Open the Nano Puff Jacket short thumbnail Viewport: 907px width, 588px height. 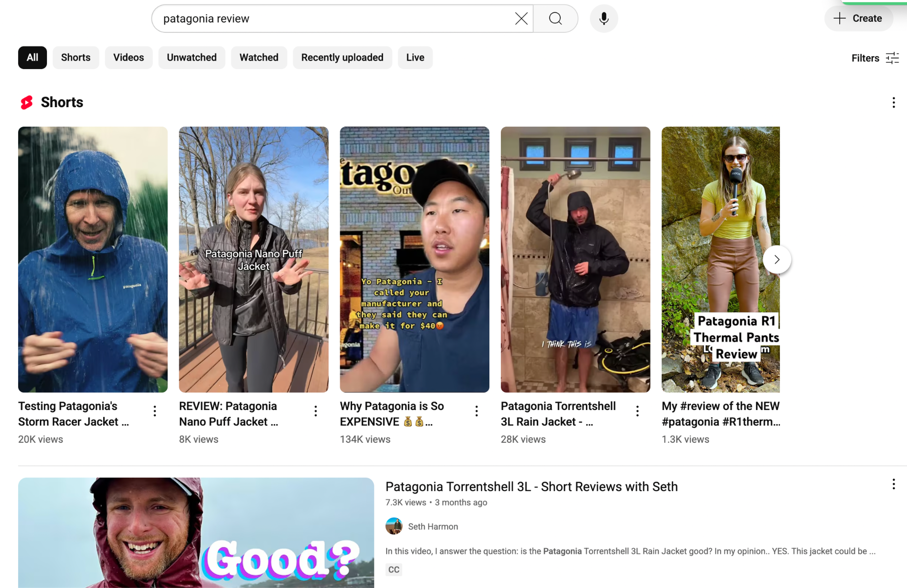coord(254,259)
